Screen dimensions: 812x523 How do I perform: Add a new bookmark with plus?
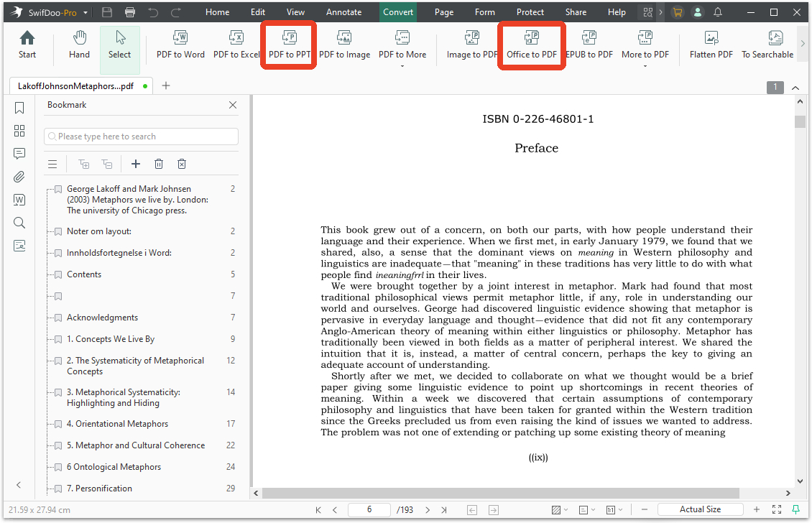coord(136,164)
